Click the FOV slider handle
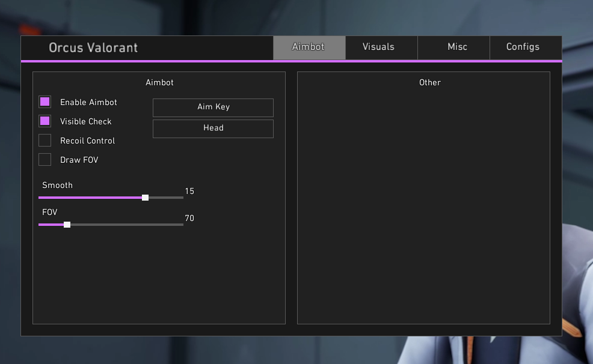The height and width of the screenshot is (364, 593). (67, 225)
